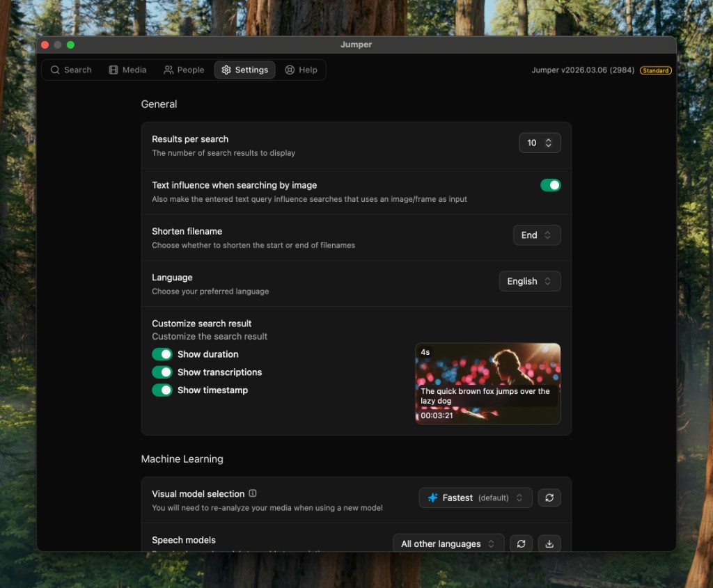Toggle off Show timestamp

162,390
